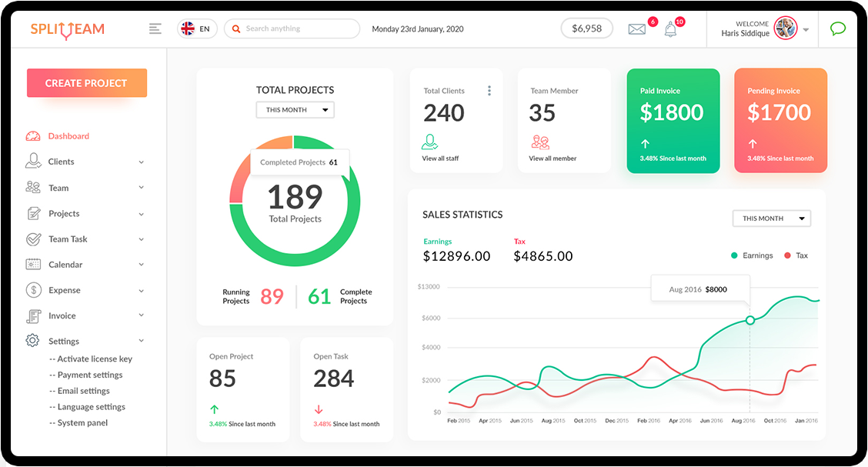The height and width of the screenshot is (467, 868).
Task: Open the EN language selector
Action: coord(197,29)
